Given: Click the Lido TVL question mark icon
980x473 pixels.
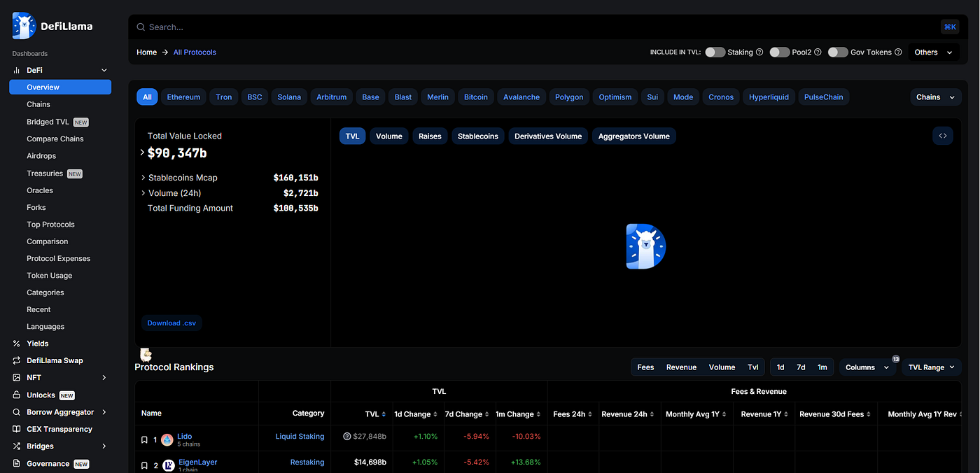Looking at the screenshot, I should 346,437.
